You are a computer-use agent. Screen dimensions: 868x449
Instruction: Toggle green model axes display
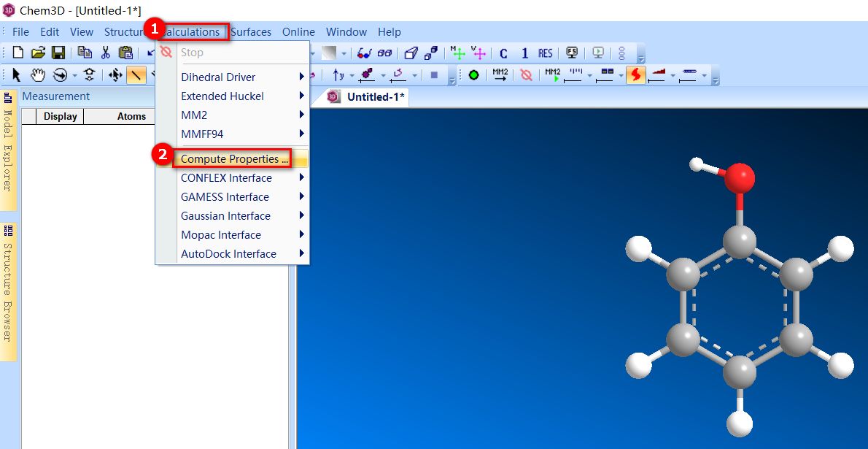point(457,53)
